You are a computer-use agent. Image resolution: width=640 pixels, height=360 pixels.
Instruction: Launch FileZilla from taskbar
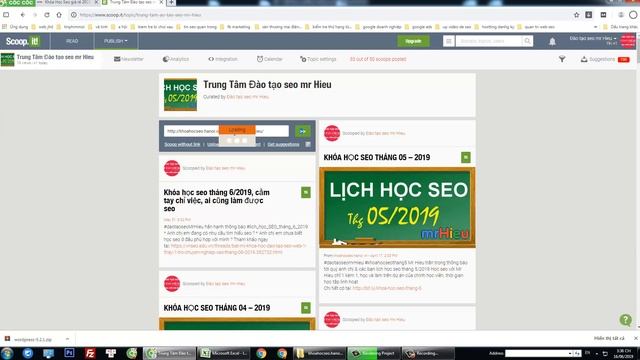[90, 353]
